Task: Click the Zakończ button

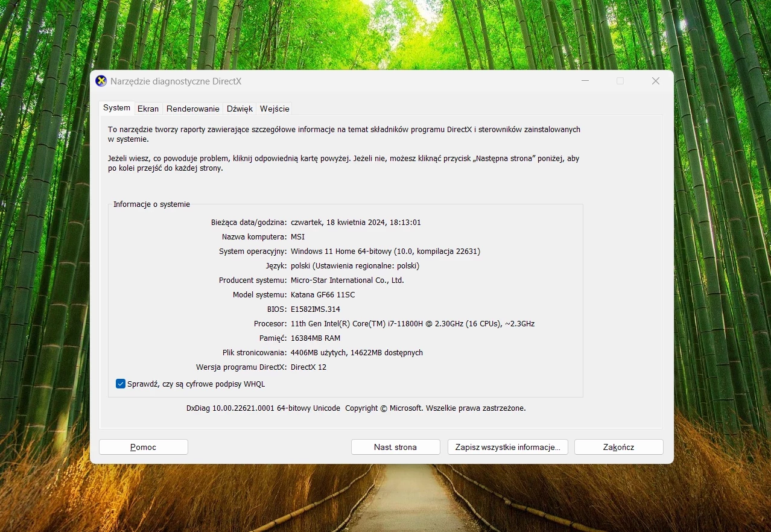Action: click(618, 447)
